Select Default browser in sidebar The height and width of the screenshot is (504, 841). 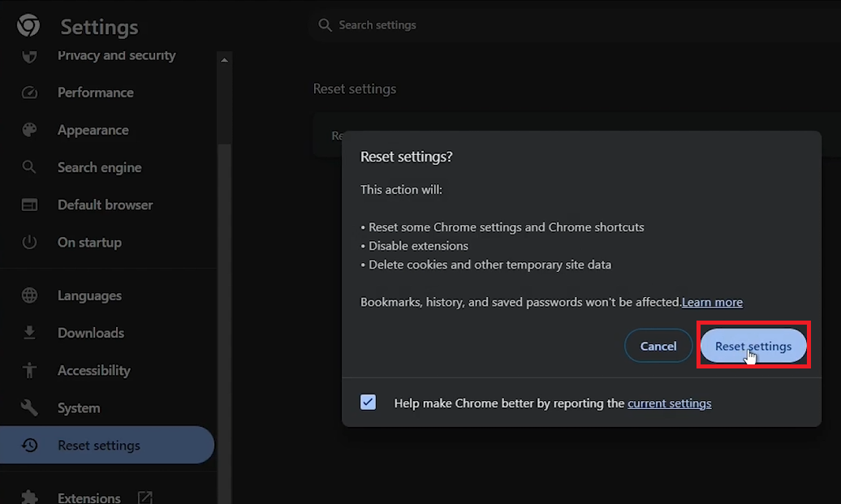107,205
